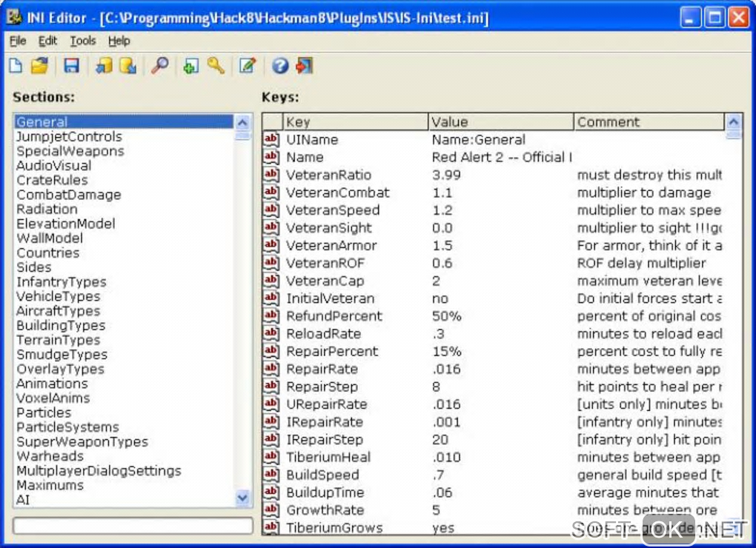
Task: Click the blue question mark Help icon
Action: click(280, 65)
